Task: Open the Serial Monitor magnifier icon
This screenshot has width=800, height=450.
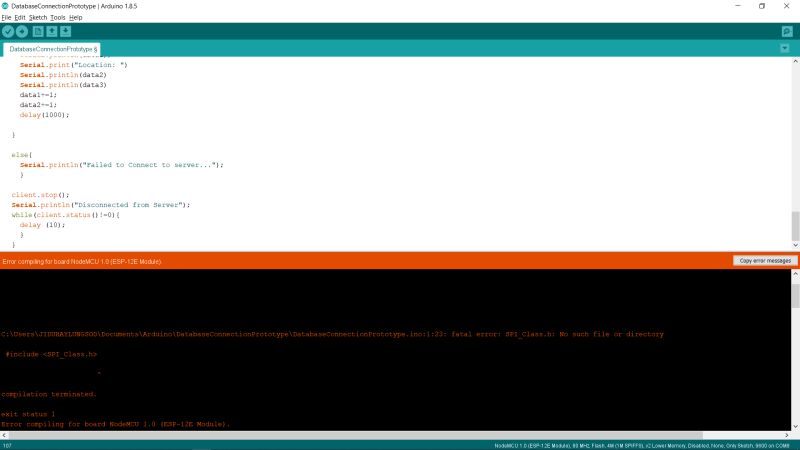Action: coord(787,32)
